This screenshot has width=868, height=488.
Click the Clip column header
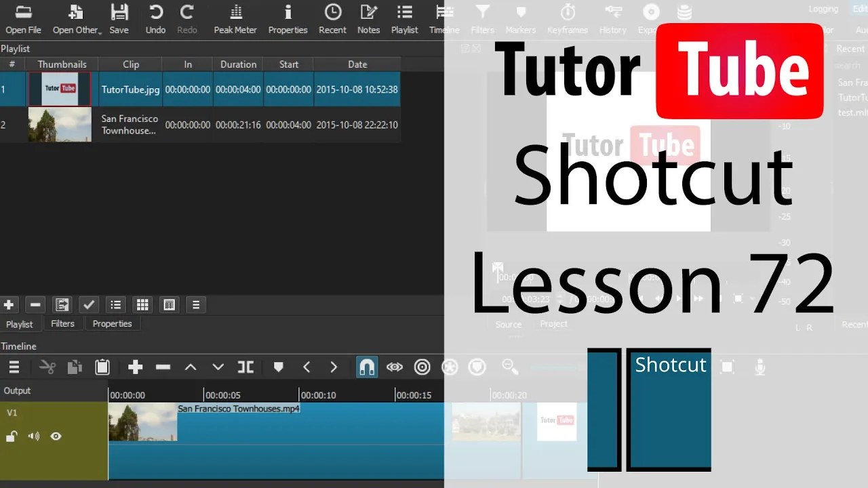tap(131, 64)
